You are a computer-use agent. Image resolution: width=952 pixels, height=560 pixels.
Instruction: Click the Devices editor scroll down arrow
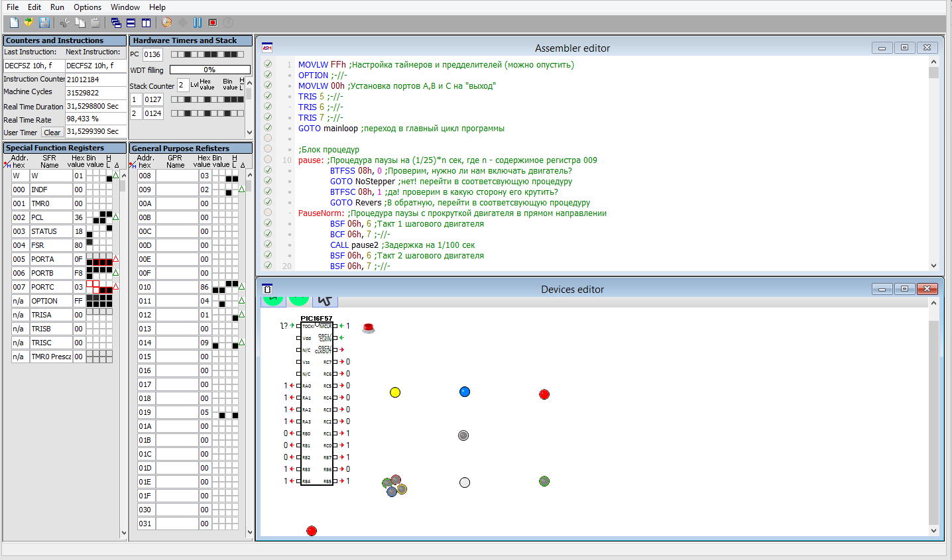(933, 530)
